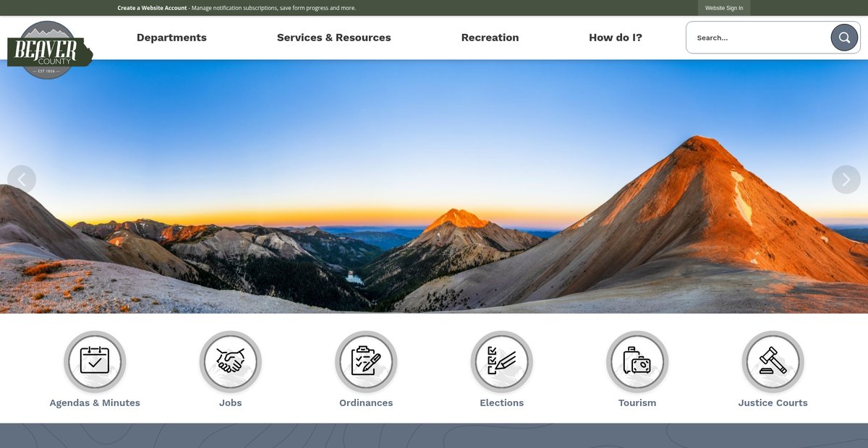
Task: Click the Ordinances text link
Action: (366, 403)
